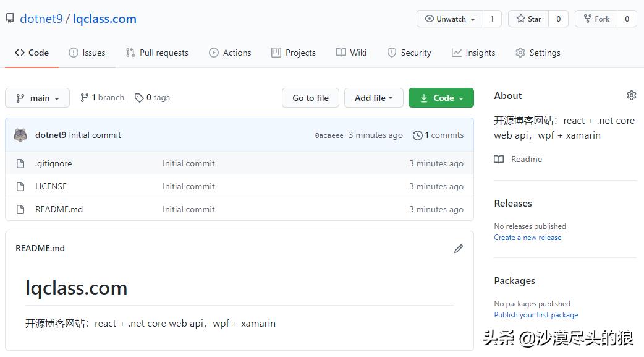
Task: Open the main branch dropdown
Action: click(38, 98)
